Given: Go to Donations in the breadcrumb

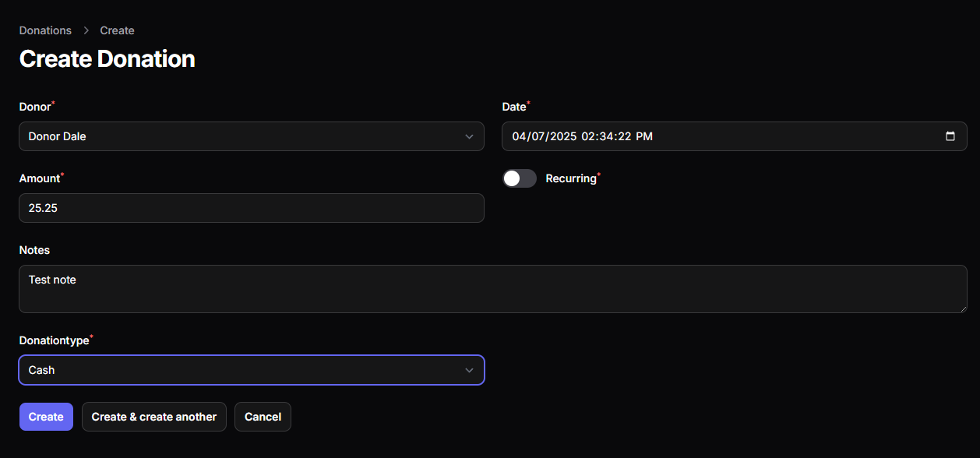Looking at the screenshot, I should click(x=45, y=30).
